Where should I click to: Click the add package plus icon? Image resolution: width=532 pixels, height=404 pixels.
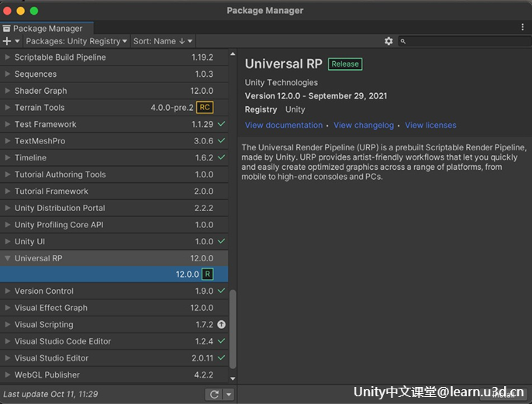(7, 41)
